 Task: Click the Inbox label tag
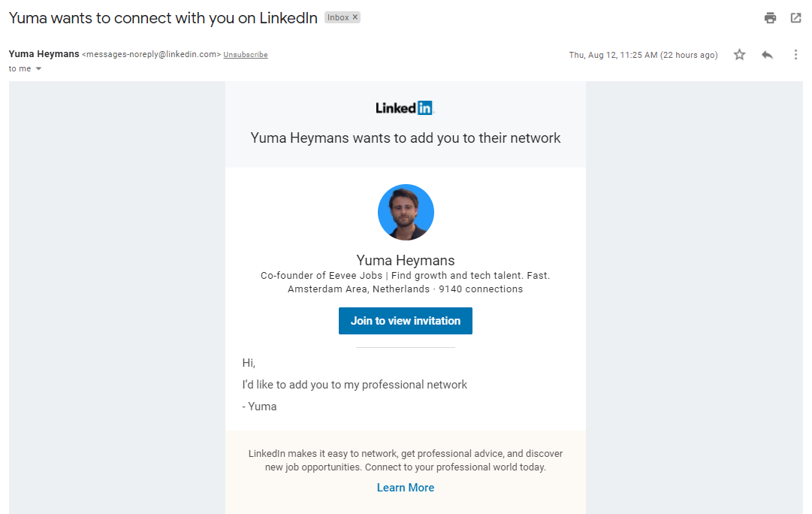point(338,17)
